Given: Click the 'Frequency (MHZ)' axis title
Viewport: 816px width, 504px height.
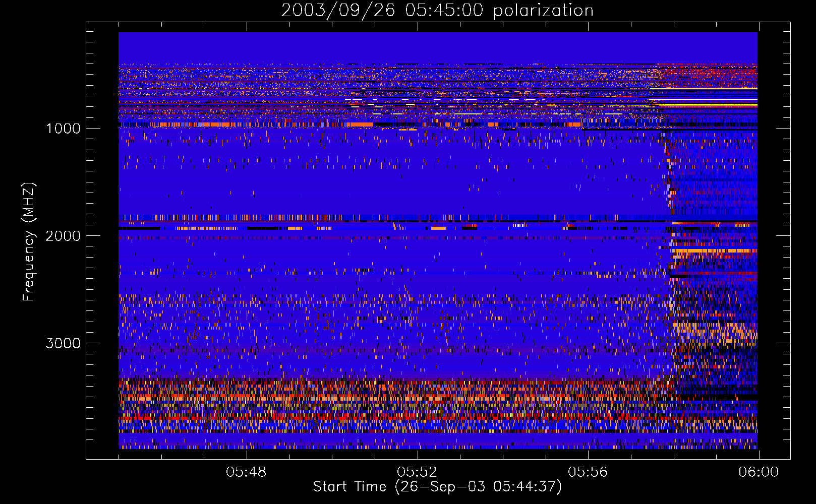Looking at the screenshot, I should click(29, 242).
